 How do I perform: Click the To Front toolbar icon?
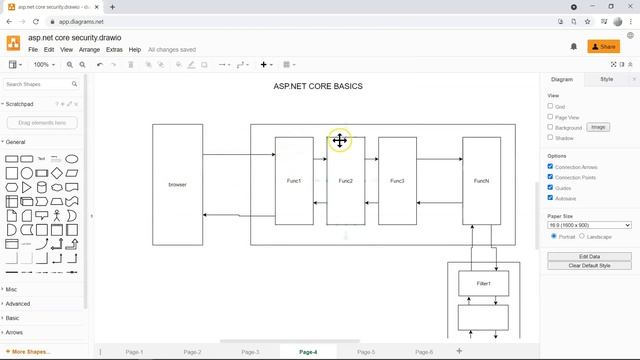point(149,64)
